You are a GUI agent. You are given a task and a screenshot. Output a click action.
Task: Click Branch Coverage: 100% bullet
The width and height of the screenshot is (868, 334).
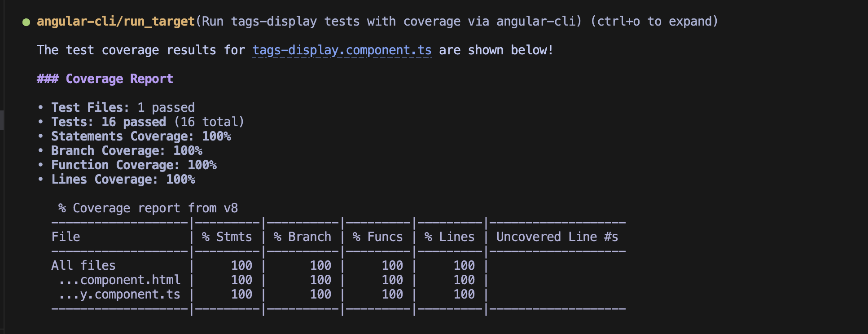(x=127, y=151)
